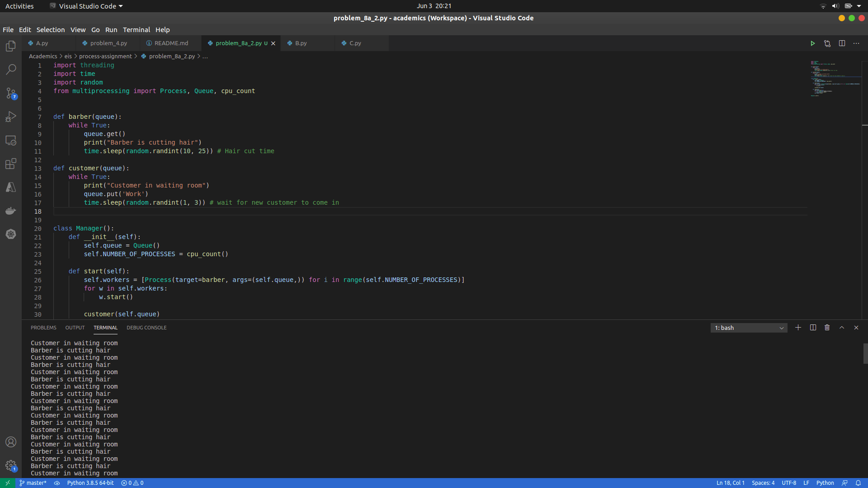Switch to the problem_4.py tab
The width and height of the screenshot is (868, 488).
click(x=108, y=43)
